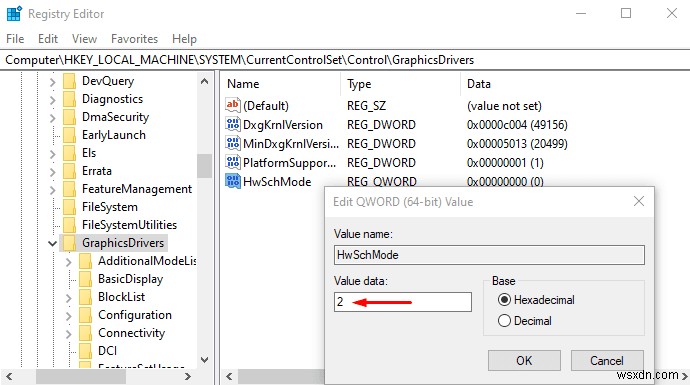Click the tree pane scroll down arrow
This screenshot has height=385, width=690.
pos(204,359)
